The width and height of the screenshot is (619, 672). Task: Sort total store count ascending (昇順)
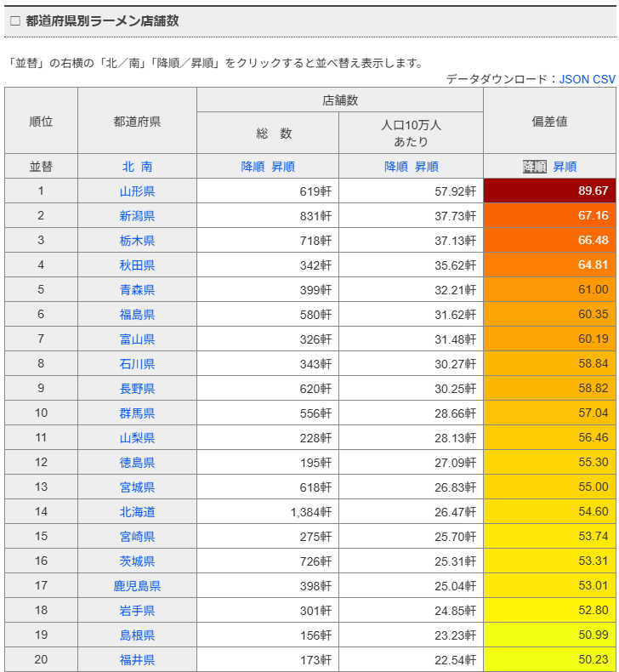click(283, 166)
